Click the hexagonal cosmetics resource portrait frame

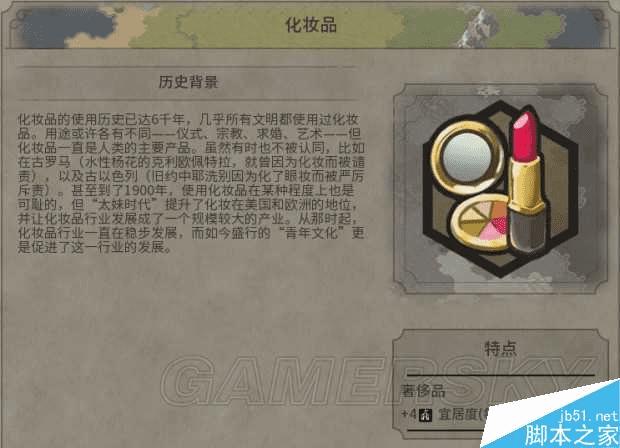[x=500, y=189]
